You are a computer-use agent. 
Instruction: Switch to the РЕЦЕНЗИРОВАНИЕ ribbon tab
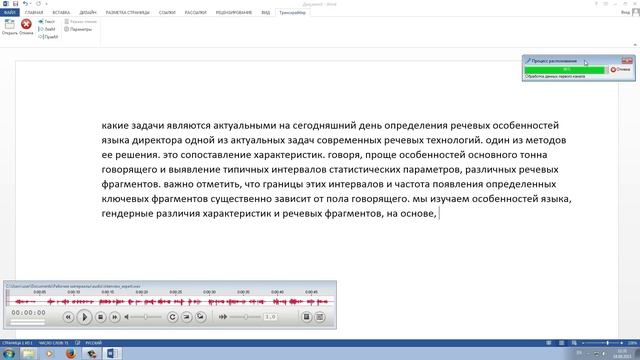234,13
